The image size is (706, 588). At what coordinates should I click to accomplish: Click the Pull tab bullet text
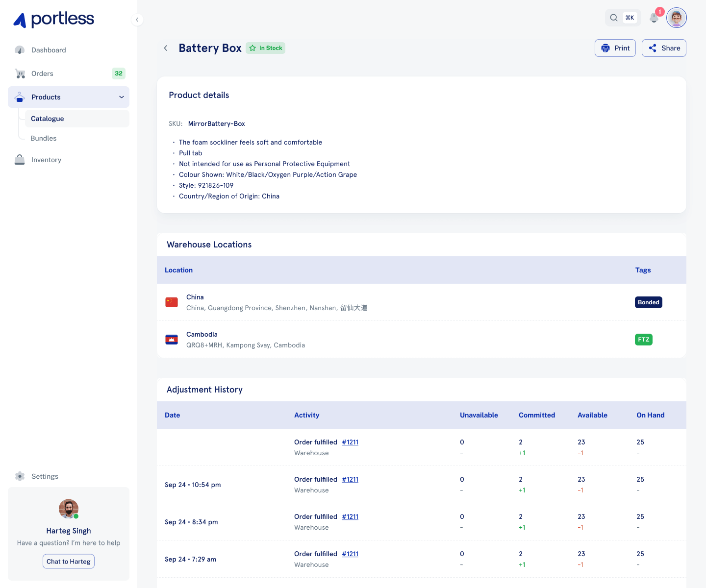click(191, 153)
